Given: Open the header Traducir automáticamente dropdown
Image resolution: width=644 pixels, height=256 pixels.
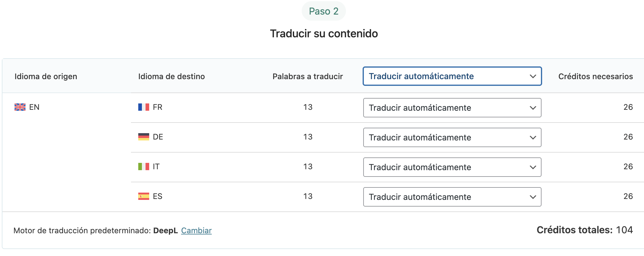Looking at the screenshot, I should (452, 76).
